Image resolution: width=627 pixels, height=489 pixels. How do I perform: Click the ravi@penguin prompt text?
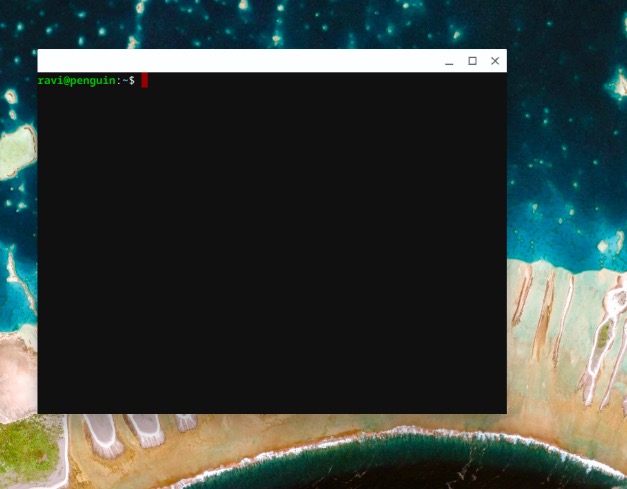[76, 81]
